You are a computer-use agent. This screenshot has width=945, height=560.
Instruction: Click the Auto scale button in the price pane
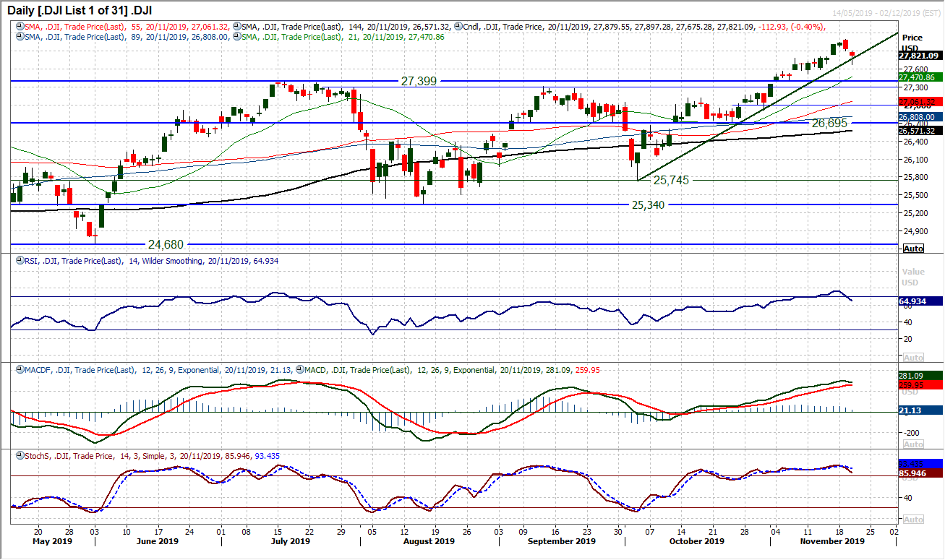click(x=914, y=249)
